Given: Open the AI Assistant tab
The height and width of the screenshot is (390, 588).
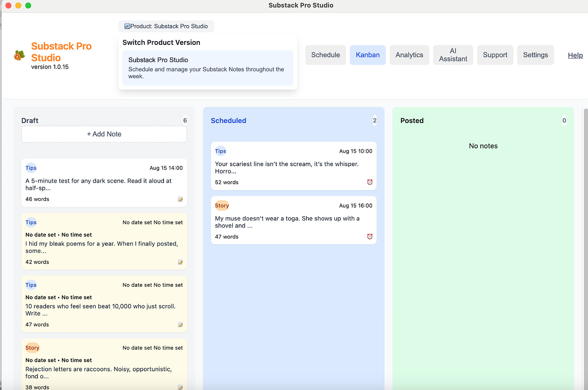Looking at the screenshot, I should tap(453, 55).
